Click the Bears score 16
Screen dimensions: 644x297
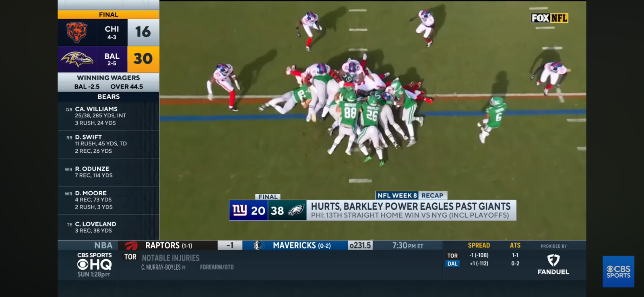pos(143,32)
